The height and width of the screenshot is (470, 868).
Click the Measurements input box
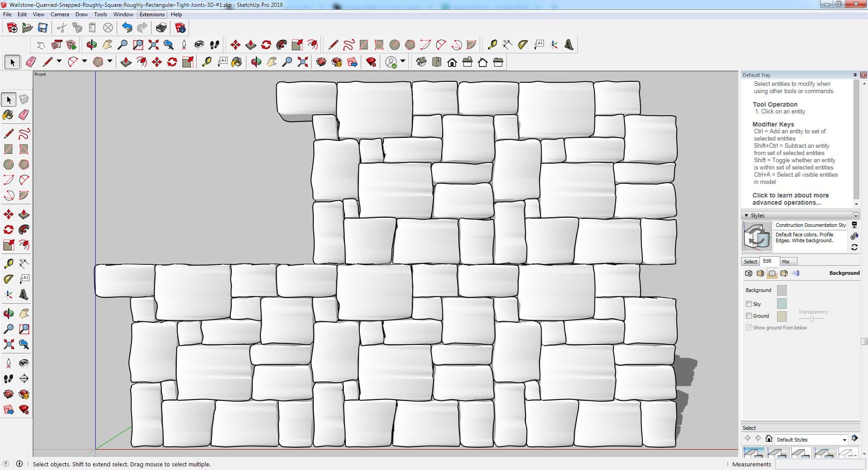coord(818,464)
